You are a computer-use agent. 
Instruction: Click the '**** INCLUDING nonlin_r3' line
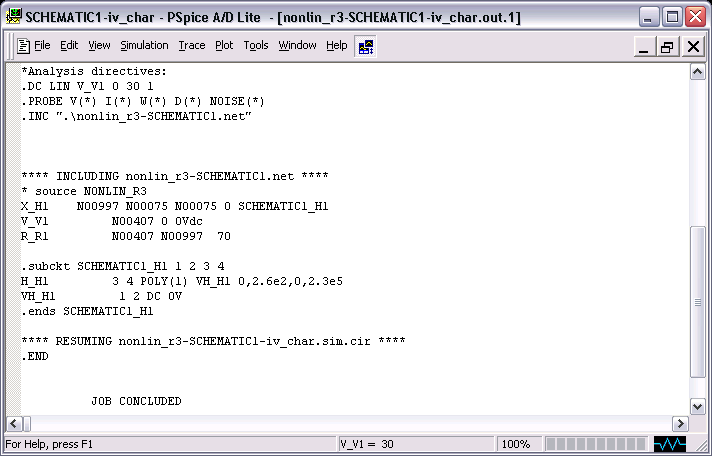pos(175,176)
